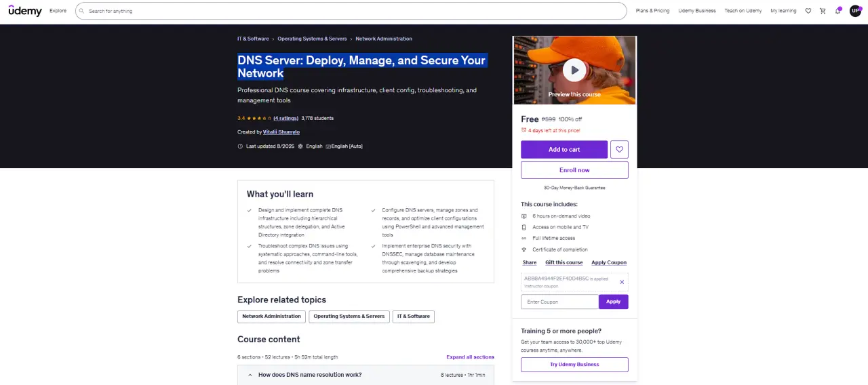Viewport: 868px width, 385px height.
Task: Click '8 lectures • 1hr 1min' text
Action: tap(462, 375)
